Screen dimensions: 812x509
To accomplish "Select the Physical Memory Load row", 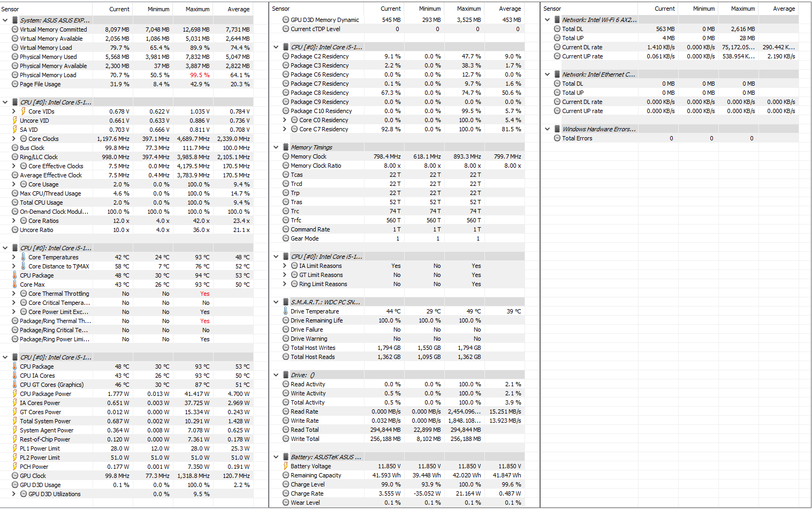I will (127, 75).
